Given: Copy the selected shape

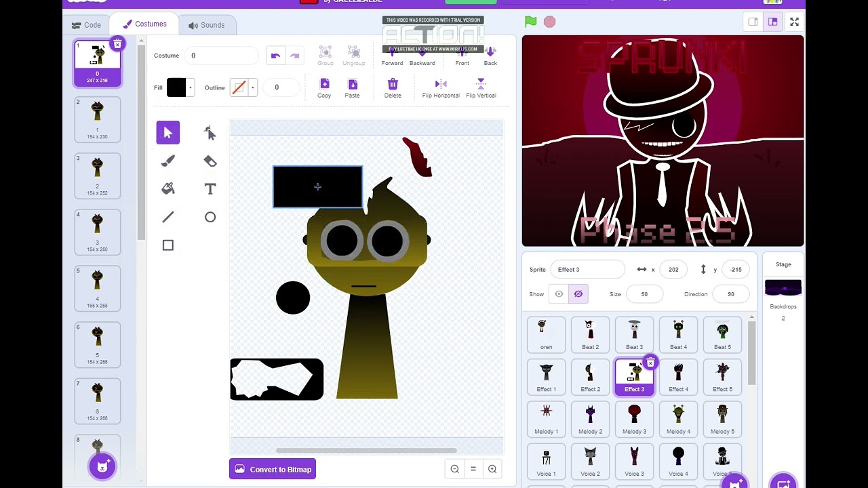Looking at the screenshot, I should (324, 88).
